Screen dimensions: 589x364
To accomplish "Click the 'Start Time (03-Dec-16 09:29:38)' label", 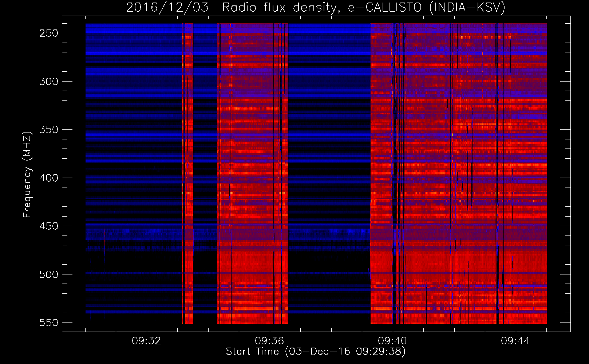I will coord(316,352).
